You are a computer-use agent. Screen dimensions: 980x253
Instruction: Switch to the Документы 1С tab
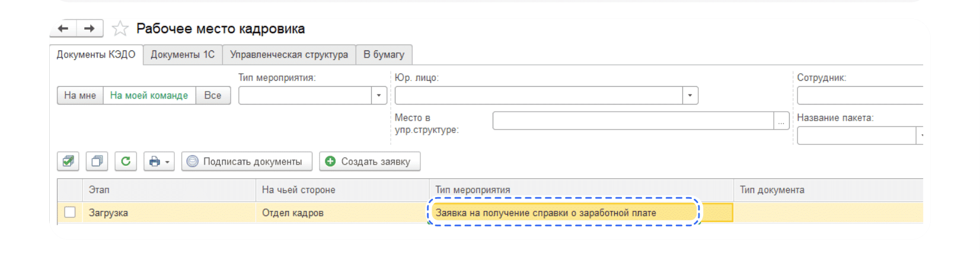(183, 55)
